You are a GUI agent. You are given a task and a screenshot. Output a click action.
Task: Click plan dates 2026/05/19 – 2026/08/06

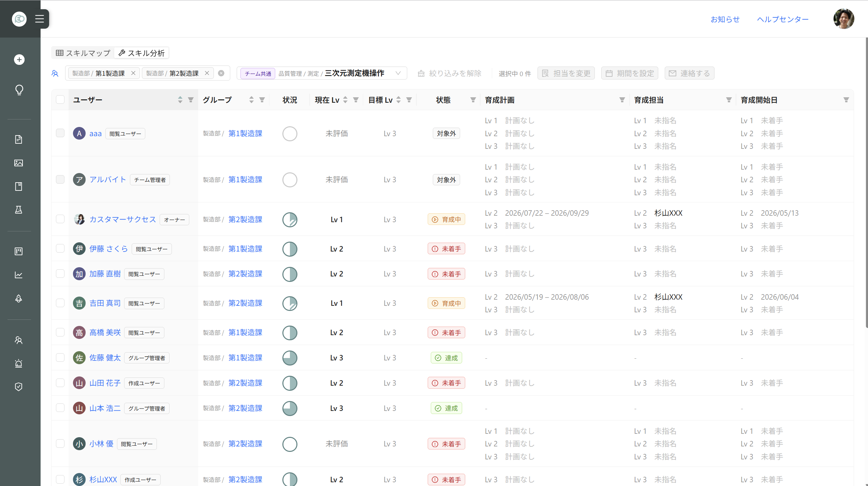(547, 297)
